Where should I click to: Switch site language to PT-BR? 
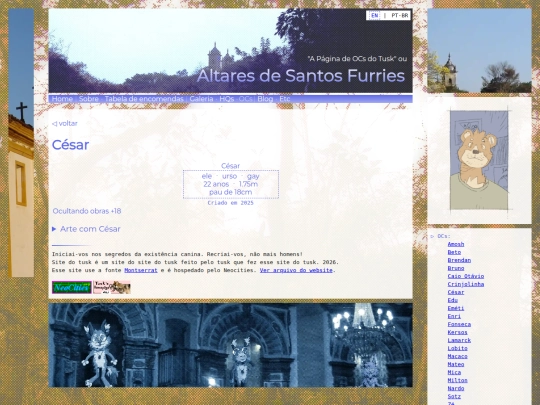pyautogui.click(x=400, y=15)
